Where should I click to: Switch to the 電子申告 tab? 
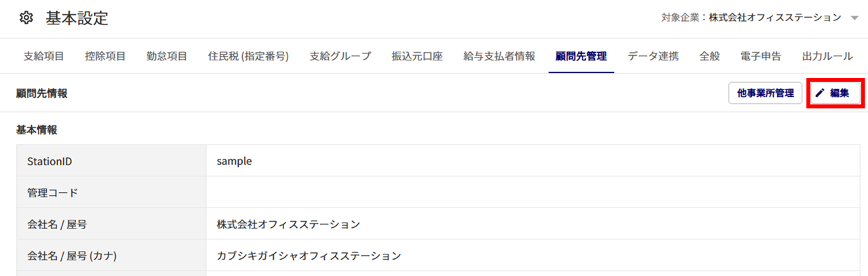[761, 56]
